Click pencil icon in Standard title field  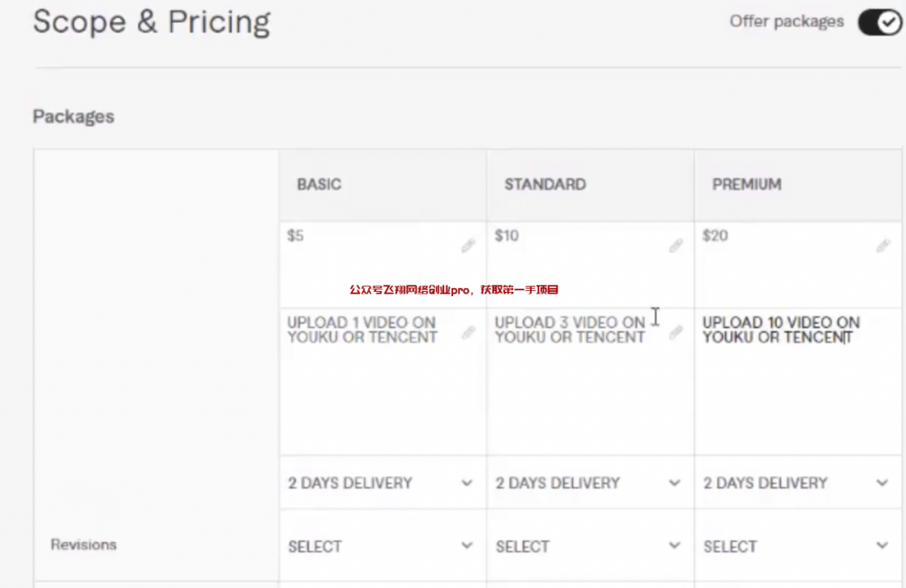pyautogui.click(x=676, y=246)
